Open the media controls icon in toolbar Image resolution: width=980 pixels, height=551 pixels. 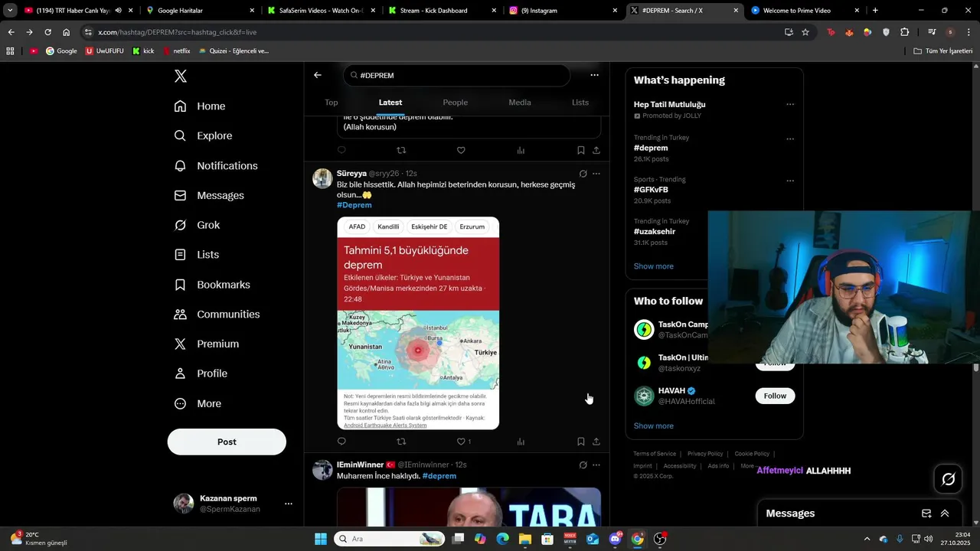tap(932, 32)
